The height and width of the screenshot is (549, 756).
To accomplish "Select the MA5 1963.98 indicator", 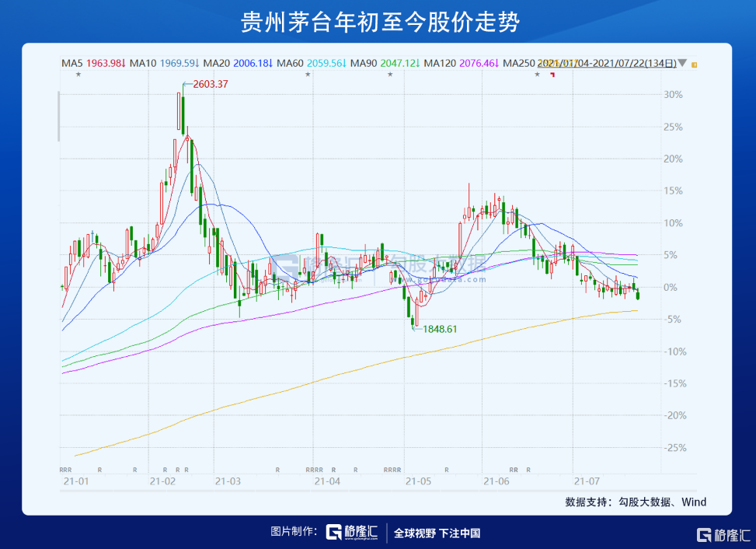I will (93, 63).
